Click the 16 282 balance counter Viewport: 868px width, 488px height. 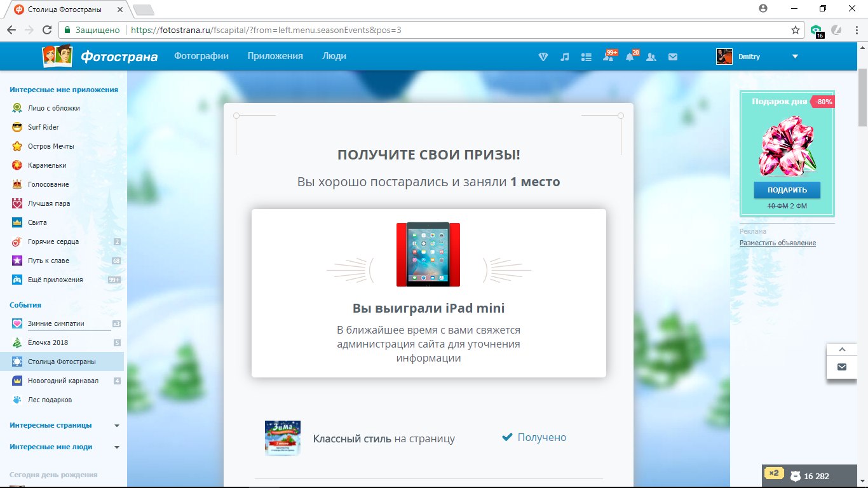click(x=810, y=476)
